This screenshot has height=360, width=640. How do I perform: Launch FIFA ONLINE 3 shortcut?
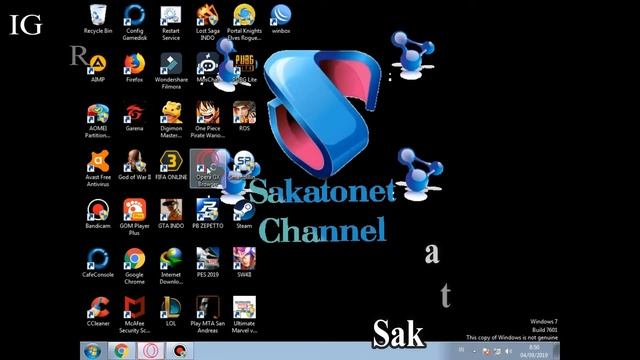pos(171,165)
